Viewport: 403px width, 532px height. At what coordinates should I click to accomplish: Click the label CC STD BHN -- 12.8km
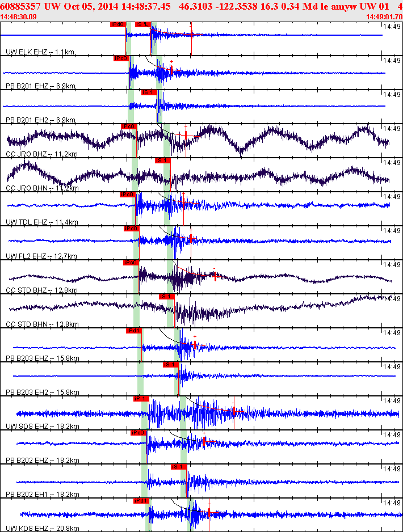click(42, 324)
